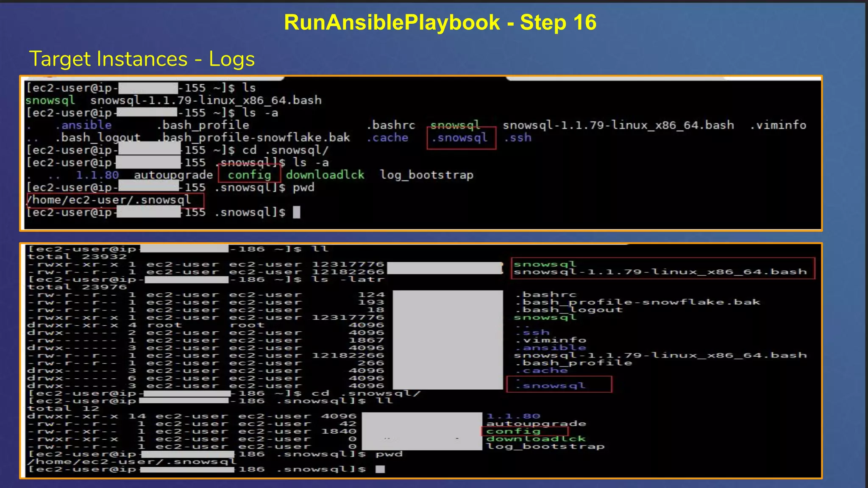Click .bash_logout in the -155 terminal
Viewport: 868px width, 488px height.
(97, 138)
